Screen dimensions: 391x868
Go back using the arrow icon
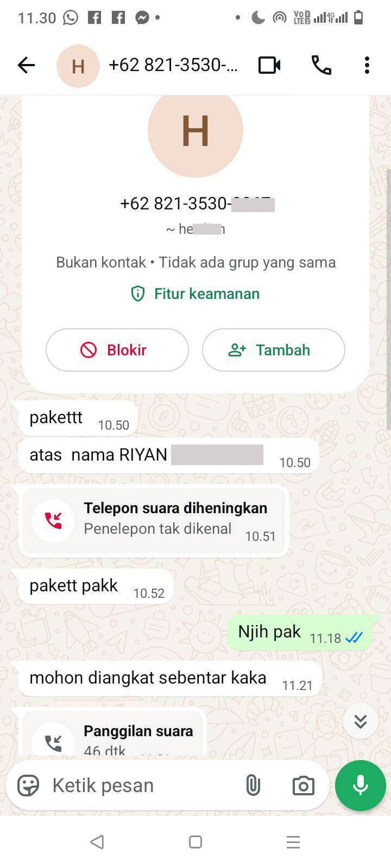26,66
